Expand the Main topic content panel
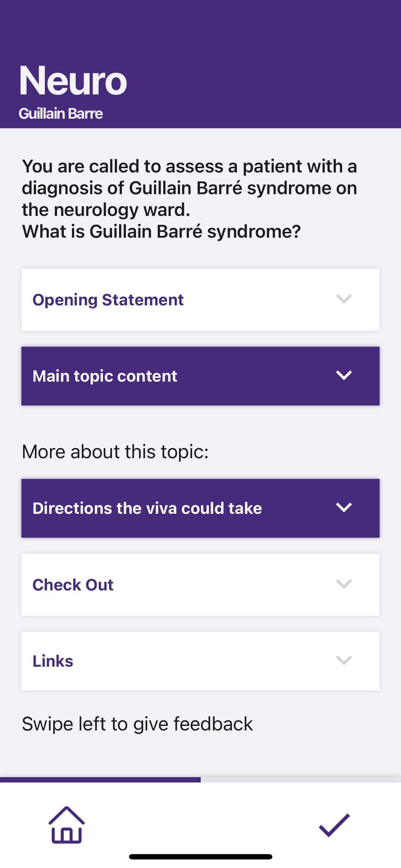This screenshot has width=401, height=868. pos(105,376)
